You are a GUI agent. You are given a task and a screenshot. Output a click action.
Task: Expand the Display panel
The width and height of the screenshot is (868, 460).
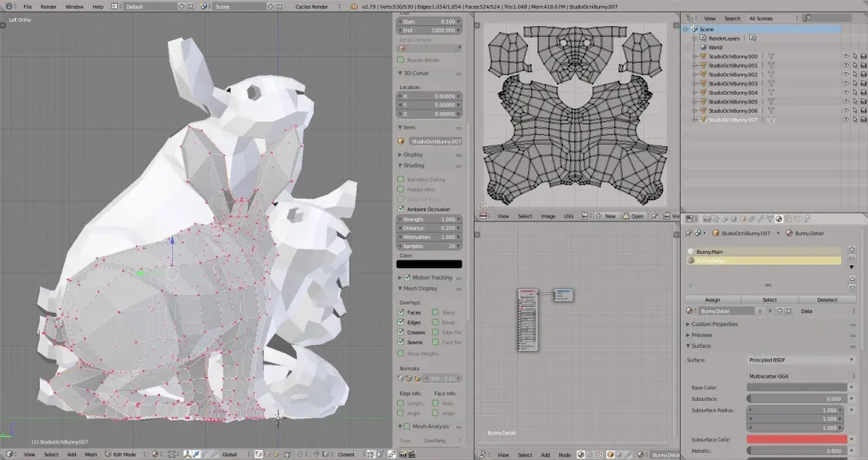click(413, 155)
